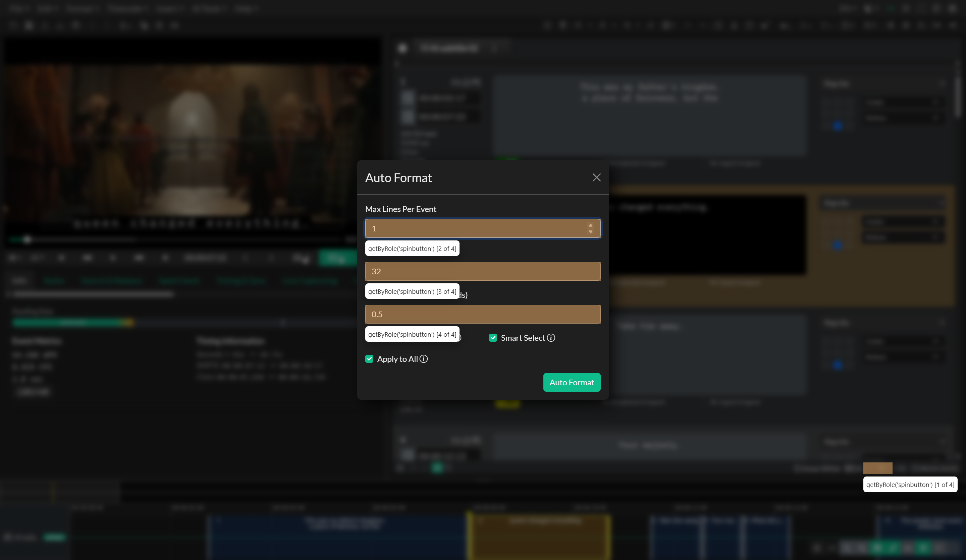Uncheck the Apply to All checkbox
Viewport: 966px width, 560px height.
coord(369,359)
